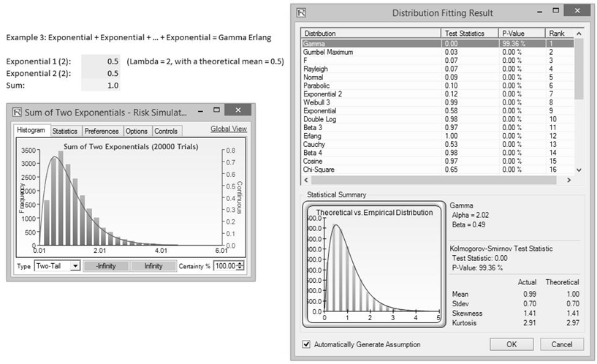Sort by the Rank column header
This screenshot has width=597, height=364.
click(560, 34)
